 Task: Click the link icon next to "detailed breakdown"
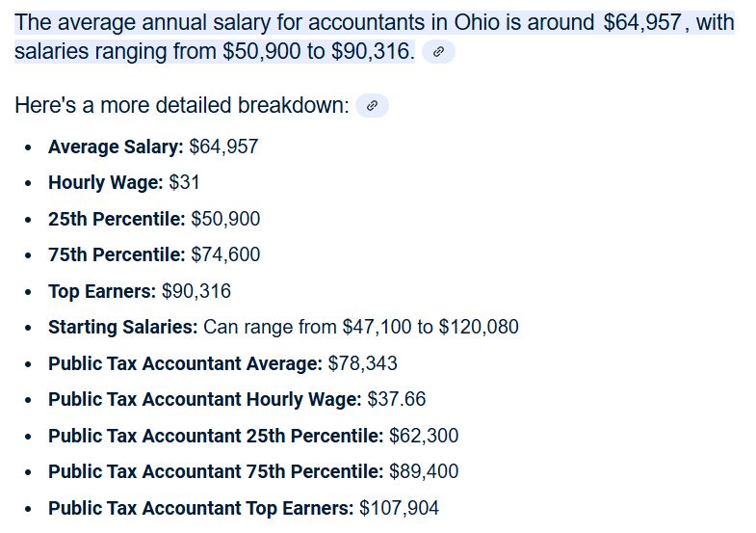coord(372,106)
